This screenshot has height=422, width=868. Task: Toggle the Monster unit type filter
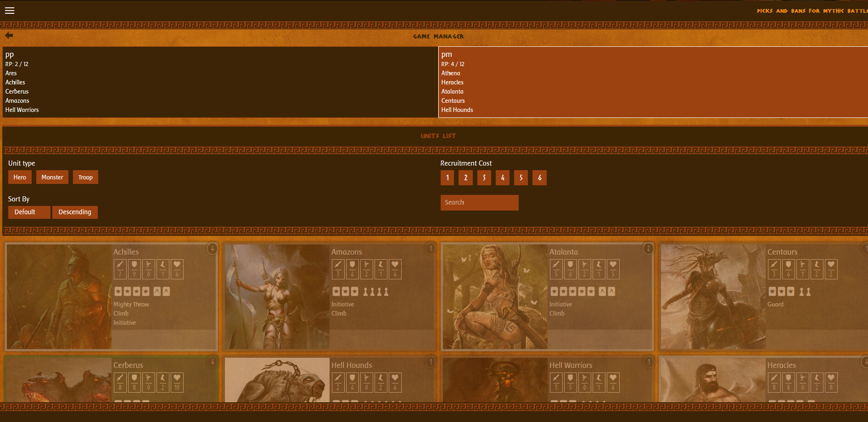click(52, 177)
